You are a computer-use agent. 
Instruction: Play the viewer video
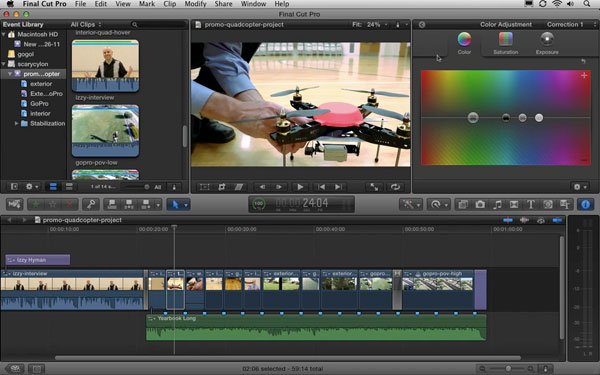pyautogui.click(x=300, y=187)
